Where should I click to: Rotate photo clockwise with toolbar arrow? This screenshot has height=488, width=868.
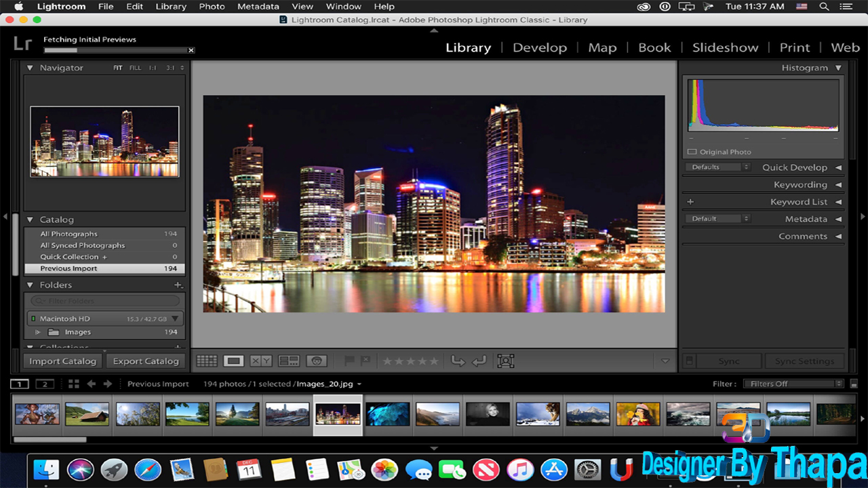click(479, 361)
